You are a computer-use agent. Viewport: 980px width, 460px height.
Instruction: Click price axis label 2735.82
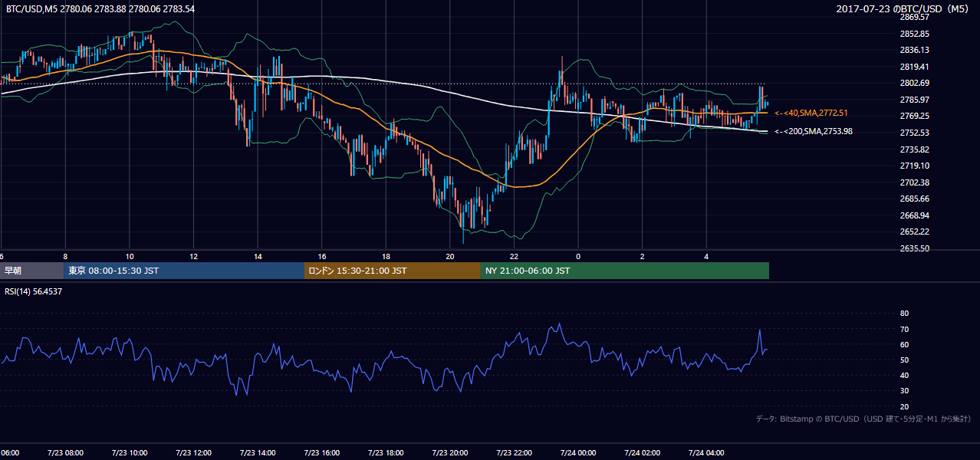coord(914,149)
